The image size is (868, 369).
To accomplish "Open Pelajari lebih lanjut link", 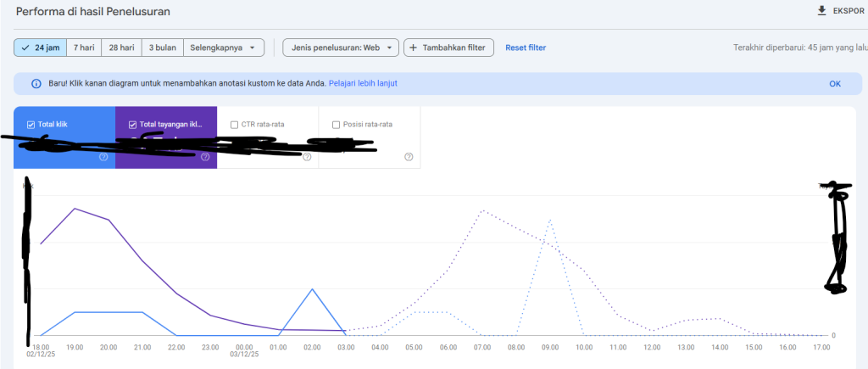I will click(x=363, y=84).
